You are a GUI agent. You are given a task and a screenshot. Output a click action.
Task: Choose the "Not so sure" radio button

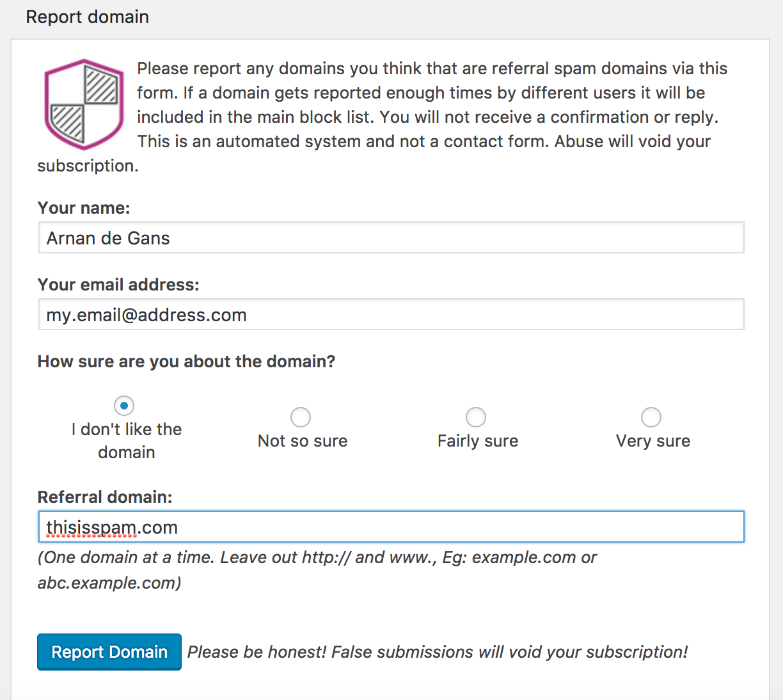pyautogui.click(x=301, y=417)
